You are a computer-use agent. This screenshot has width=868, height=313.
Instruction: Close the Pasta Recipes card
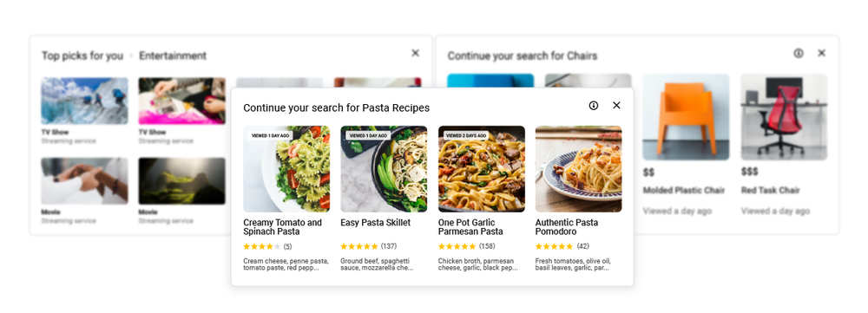(x=616, y=106)
